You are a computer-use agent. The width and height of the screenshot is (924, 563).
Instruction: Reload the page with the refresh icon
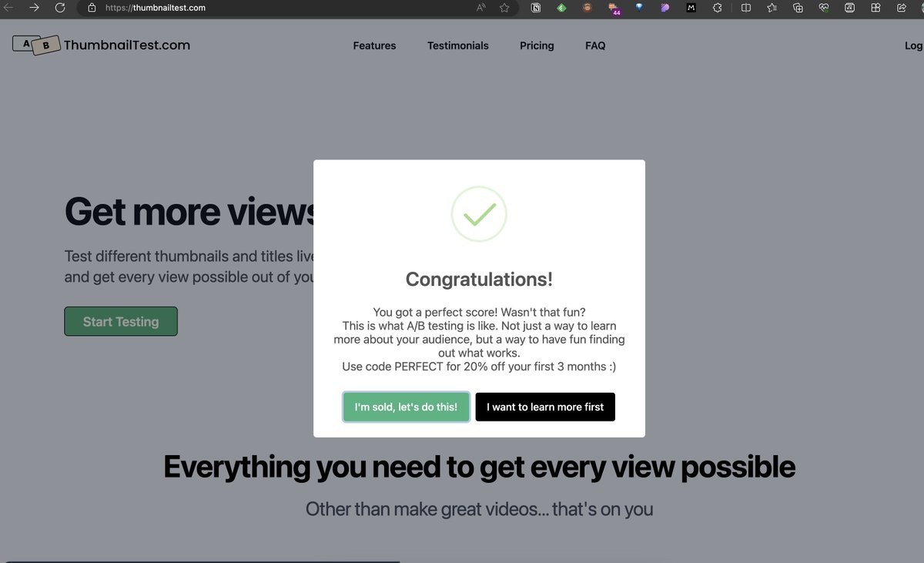pos(60,8)
